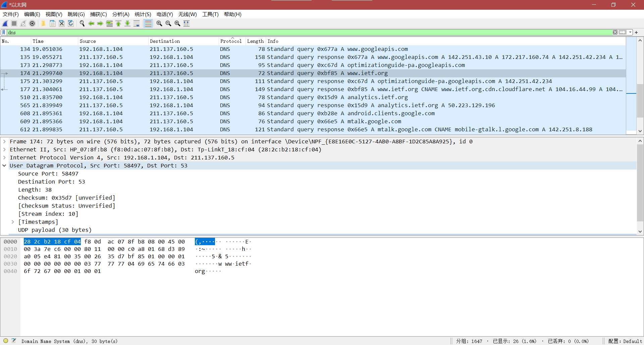The width and height of the screenshot is (644, 345).
Task: Stop capturing packets using the square icon
Action: 14,23
